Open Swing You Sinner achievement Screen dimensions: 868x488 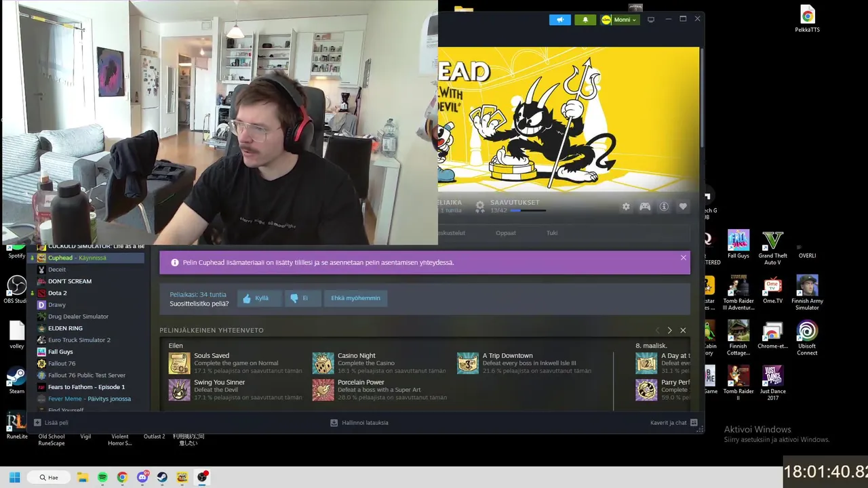click(x=237, y=390)
